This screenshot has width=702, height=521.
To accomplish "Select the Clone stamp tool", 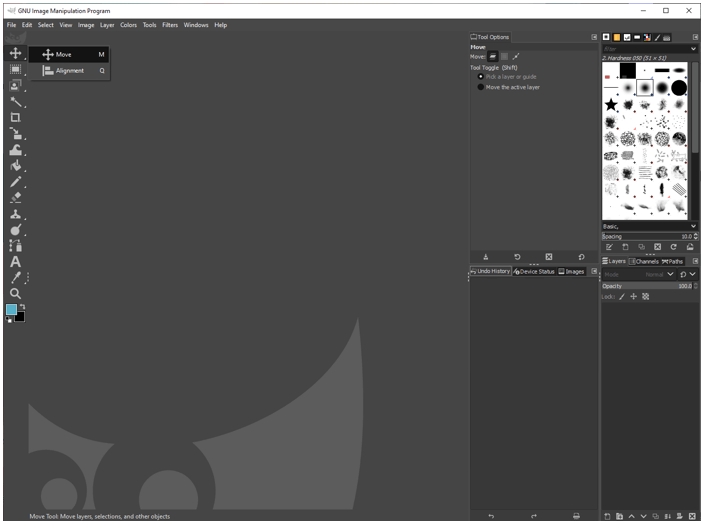I will pyautogui.click(x=16, y=214).
